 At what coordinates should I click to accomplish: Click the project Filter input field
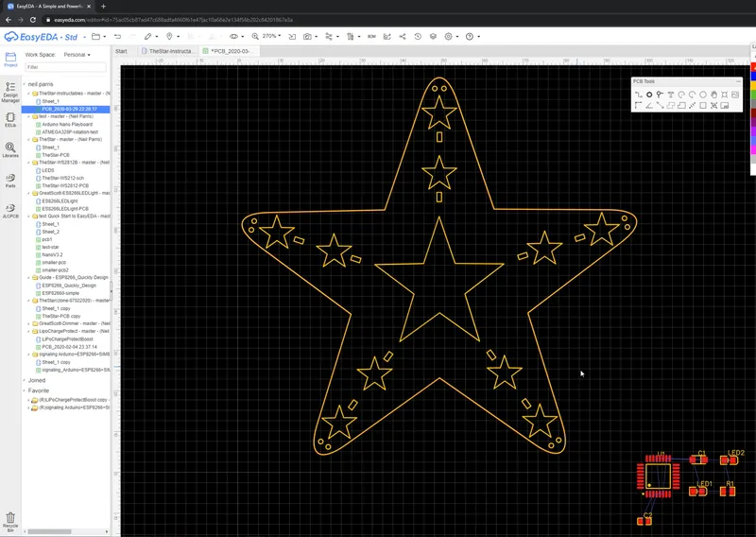(x=66, y=67)
